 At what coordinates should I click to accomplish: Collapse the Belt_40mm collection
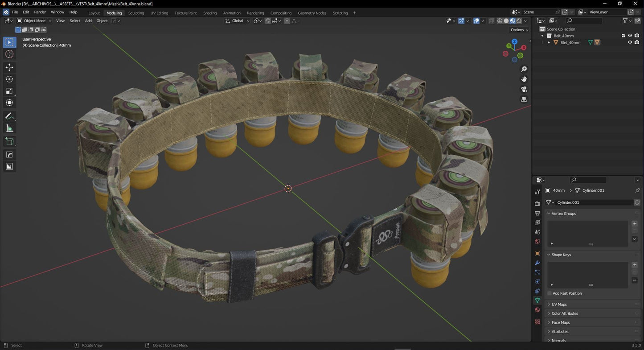pos(542,35)
